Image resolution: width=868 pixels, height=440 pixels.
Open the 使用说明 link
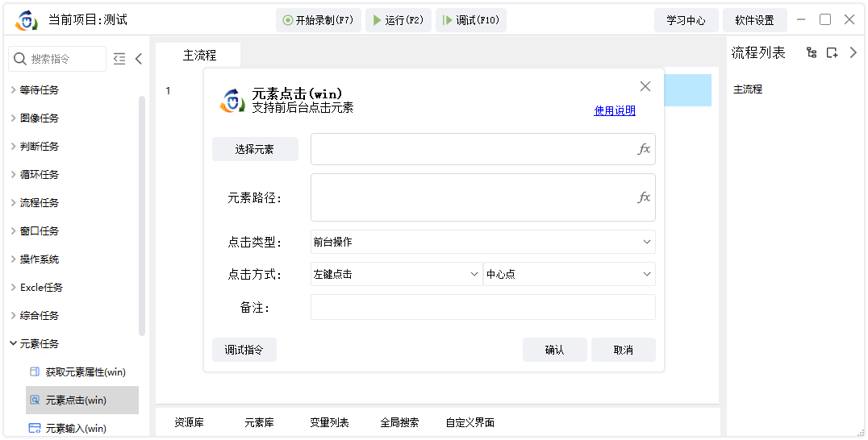tap(615, 110)
